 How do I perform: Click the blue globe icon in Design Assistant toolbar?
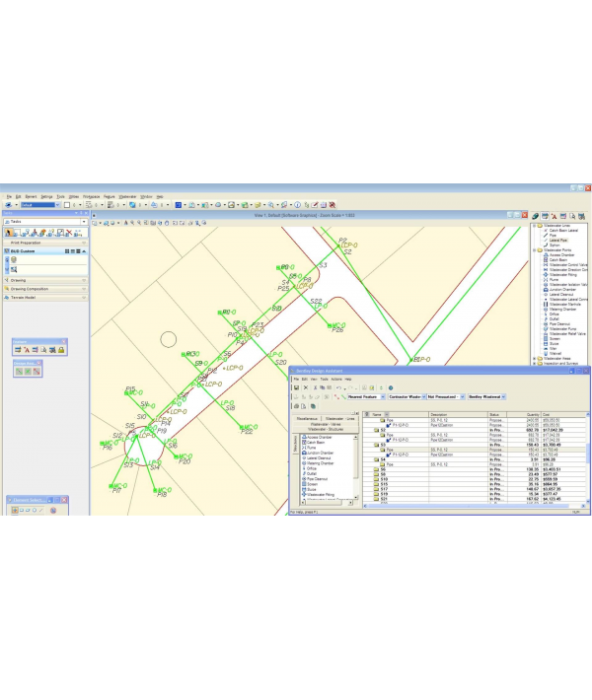[x=391, y=387]
